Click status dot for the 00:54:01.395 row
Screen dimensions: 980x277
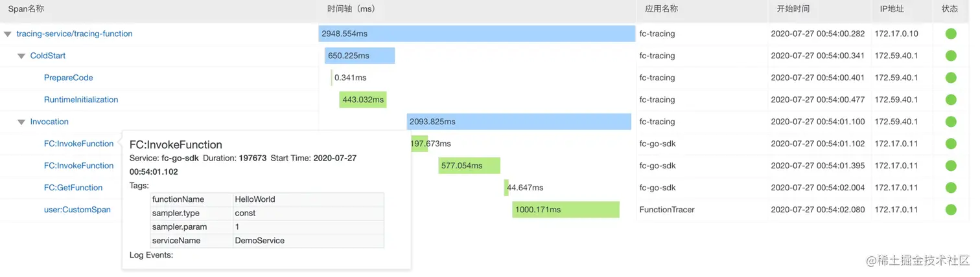pos(951,166)
